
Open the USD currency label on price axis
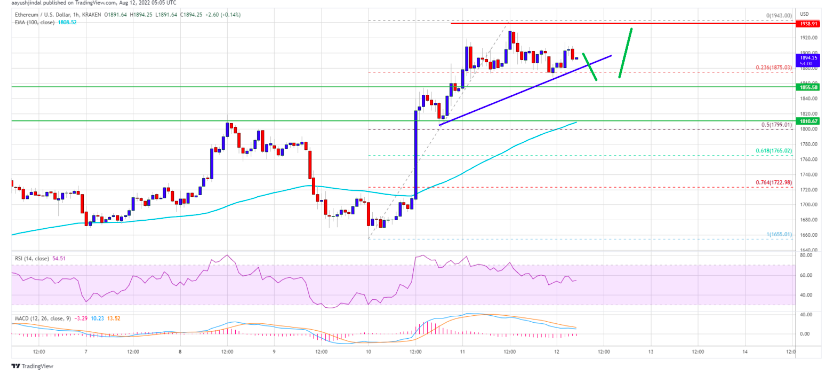click(x=804, y=14)
